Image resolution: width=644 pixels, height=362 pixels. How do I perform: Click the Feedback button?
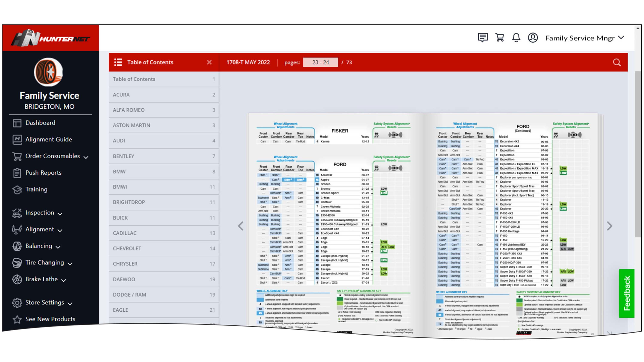pos(627,293)
